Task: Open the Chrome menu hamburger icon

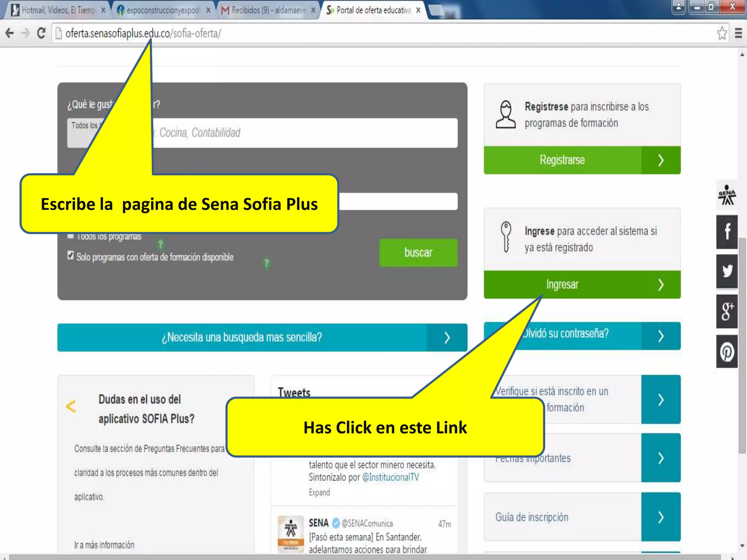Action: [738, 33]
